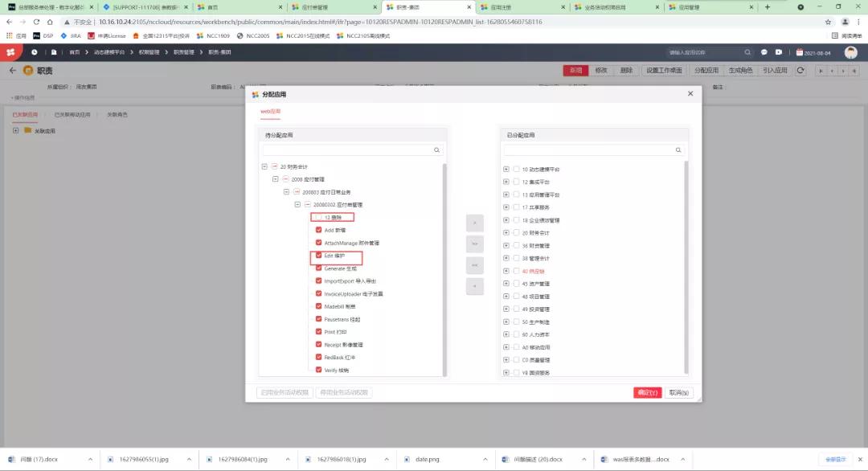This screenshot has width=868, height=471.
Task: Click the back arrow beside 职责 title
Action: [x=13, y=71]
